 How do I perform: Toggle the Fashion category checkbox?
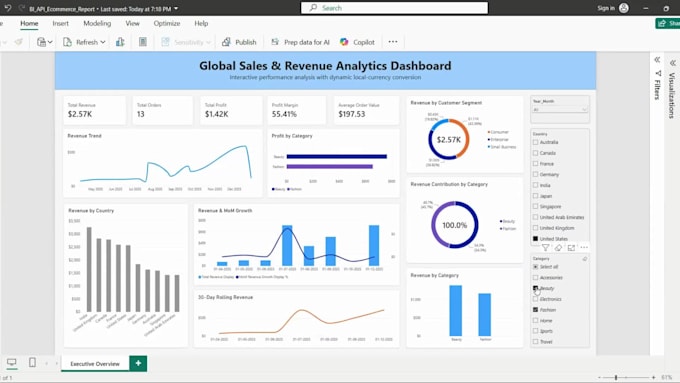pyautogui.click(x=536, y=310)
